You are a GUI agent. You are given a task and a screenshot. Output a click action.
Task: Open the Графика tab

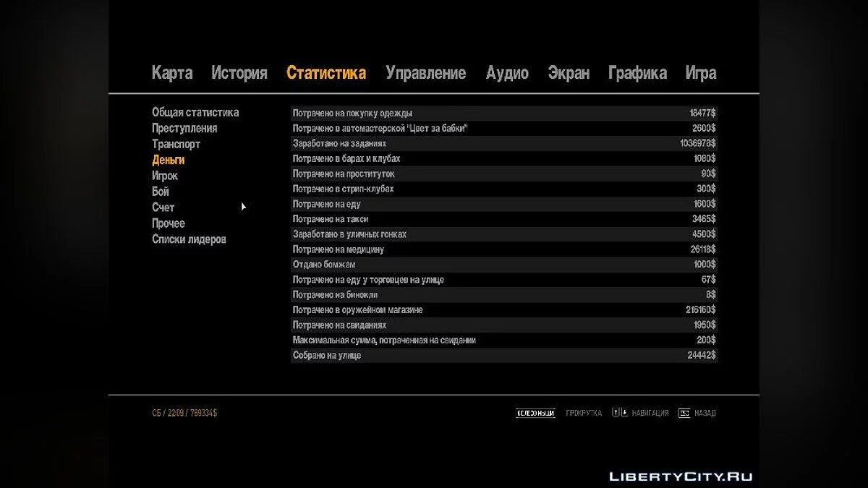(637, 73)
